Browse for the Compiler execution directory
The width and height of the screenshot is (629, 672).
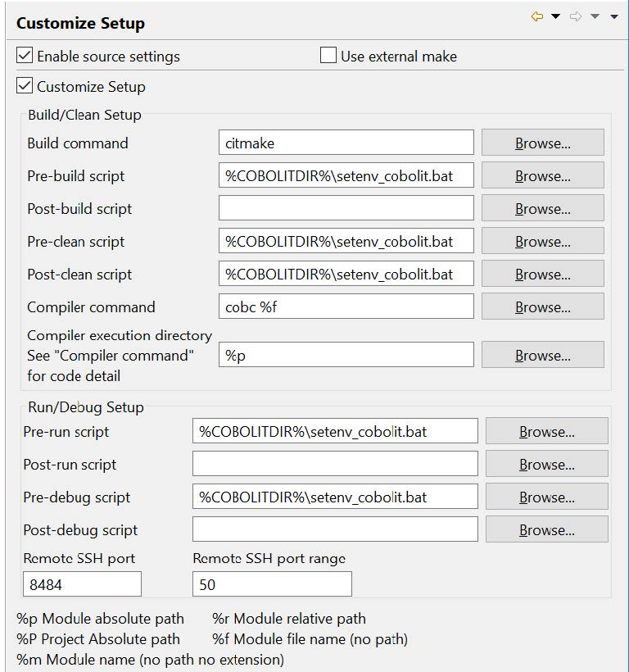click(x=542, y=355)
